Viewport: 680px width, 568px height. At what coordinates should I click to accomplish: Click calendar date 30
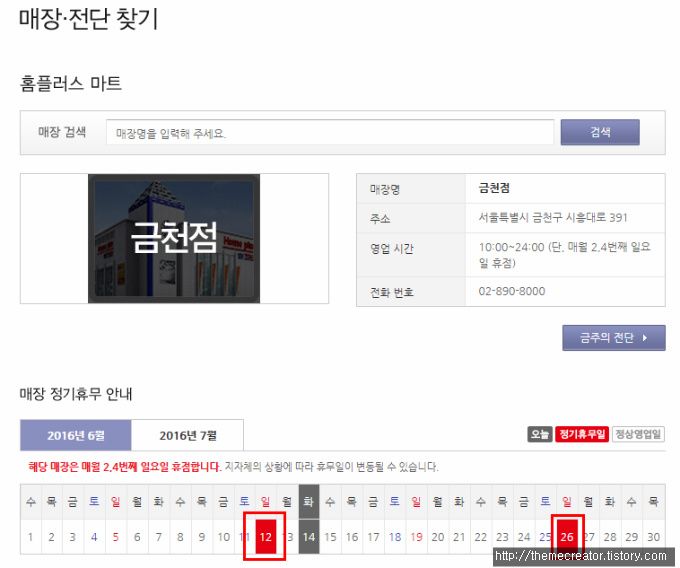point(654,537)
